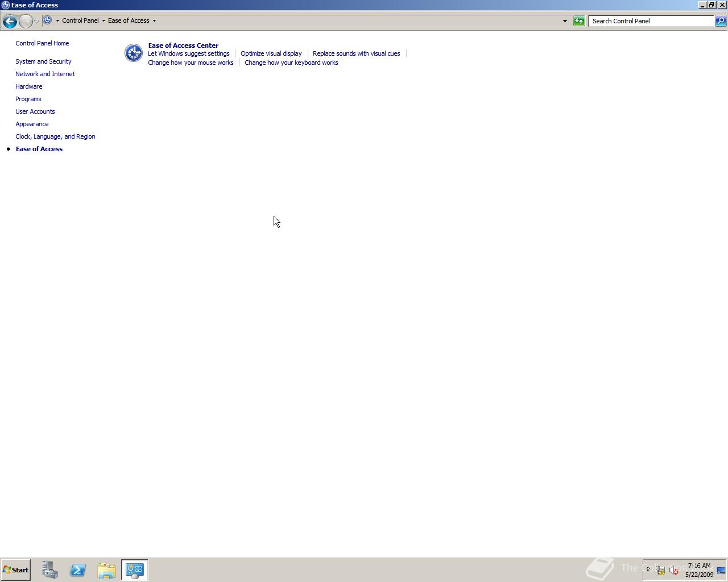Open Windows Explorer from the taskbar
The width and height of the screenshot is (728, 582).
(106, 570)
